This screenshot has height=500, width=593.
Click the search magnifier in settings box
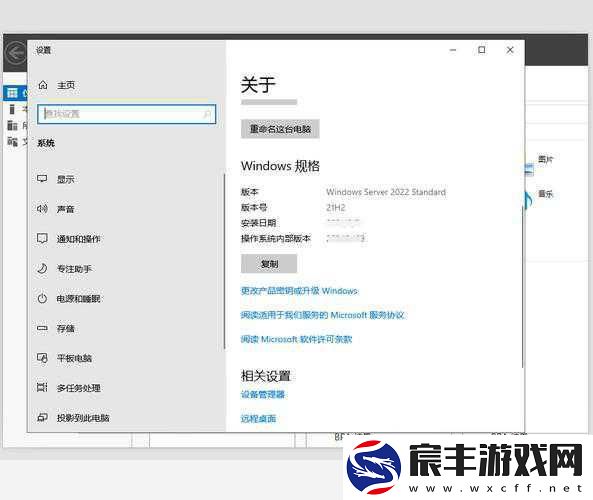click(x=207, y=114)
